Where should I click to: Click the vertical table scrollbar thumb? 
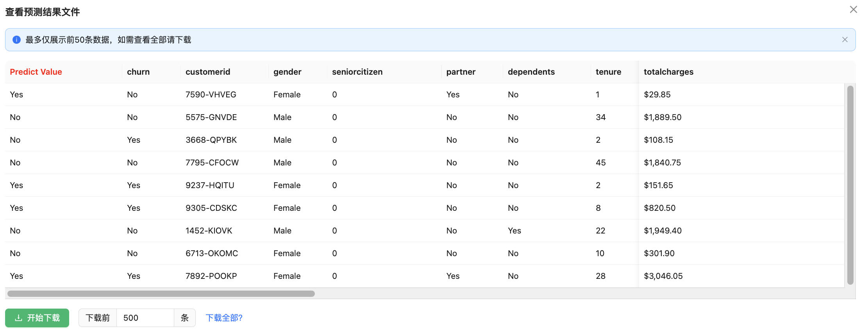click(850, 185)
